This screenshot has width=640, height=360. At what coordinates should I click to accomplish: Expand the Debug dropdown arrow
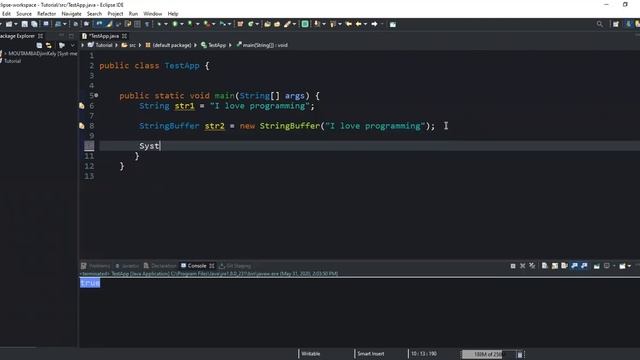166,24
